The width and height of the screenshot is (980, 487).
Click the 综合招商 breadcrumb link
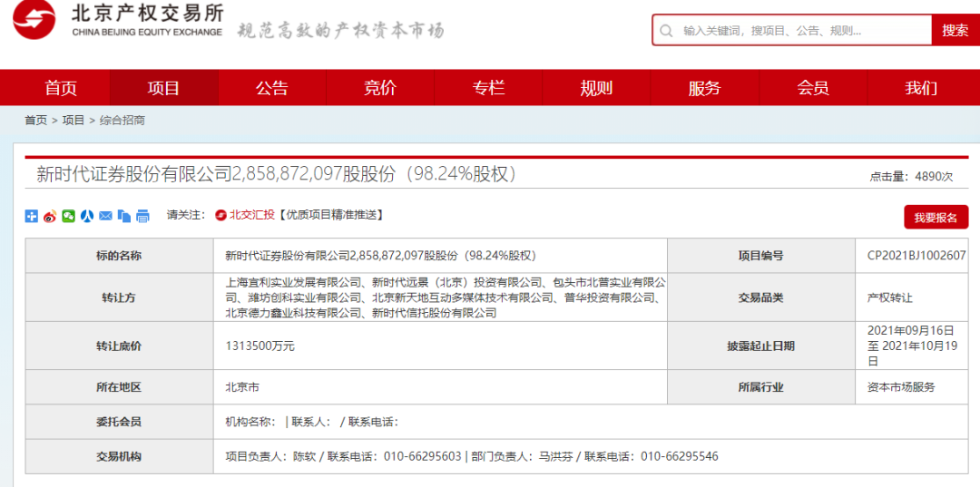click(x=122, y=120)
